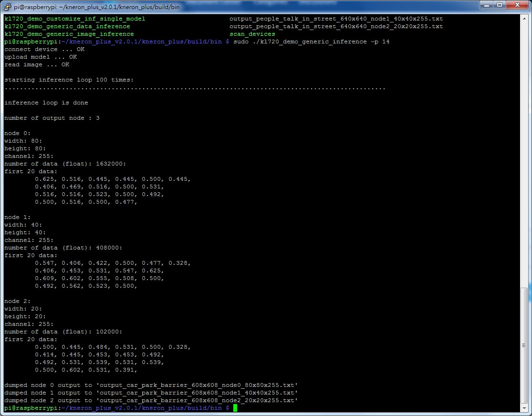Click kl720_demo_generic_image_inference entry
Viewport: 532px width, 416px height.
pyautogui.click(x=69, y=34)
